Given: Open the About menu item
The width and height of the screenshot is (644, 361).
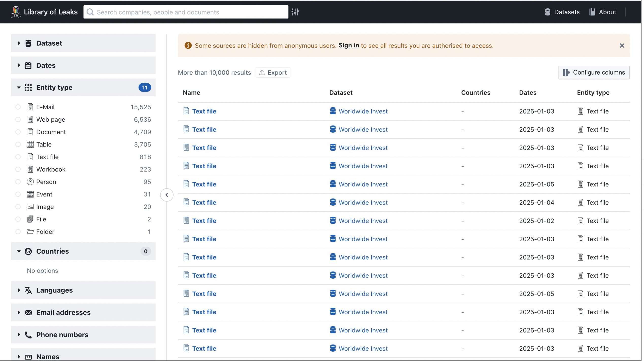Looking at the screenshot, I should 607,12.
